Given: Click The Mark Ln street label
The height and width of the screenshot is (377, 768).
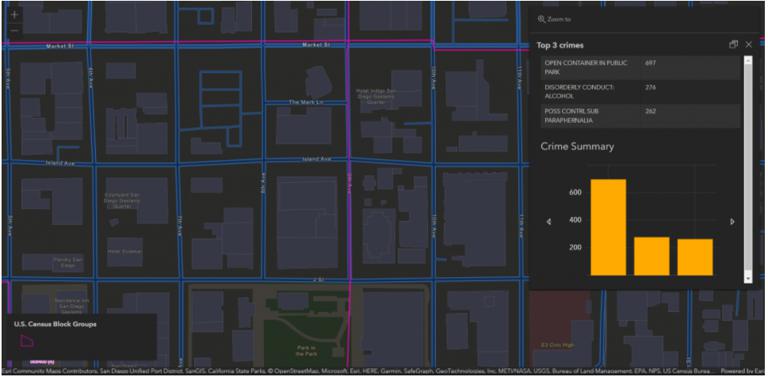Looking at the screenshot, I should click(305, 102).
